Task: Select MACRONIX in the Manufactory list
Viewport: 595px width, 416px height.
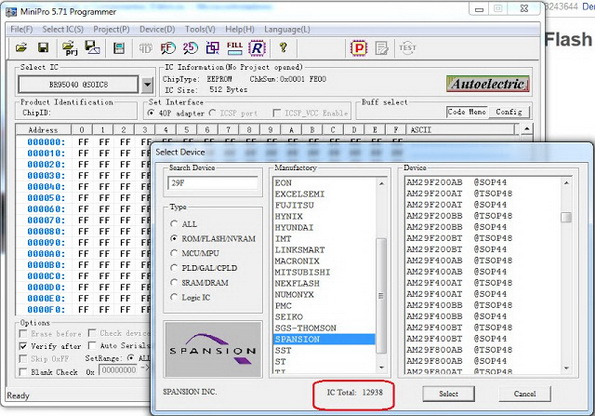Action: click(324, 261)
